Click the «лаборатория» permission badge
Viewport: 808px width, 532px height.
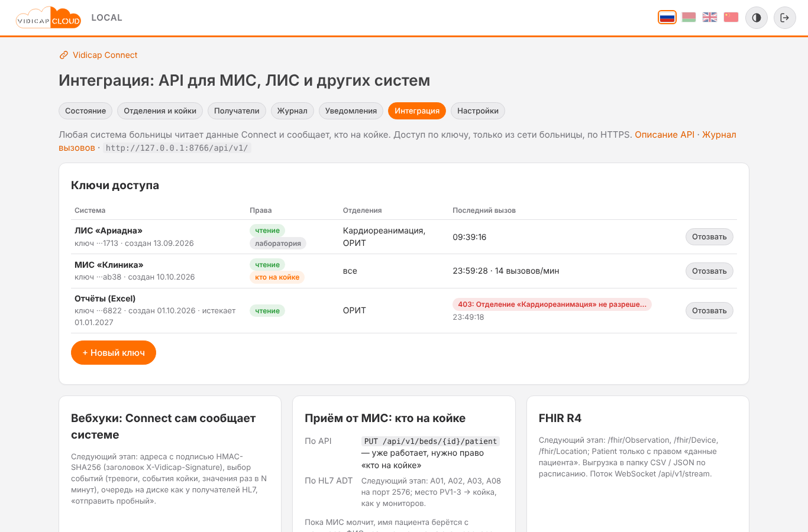pos(278,244)
